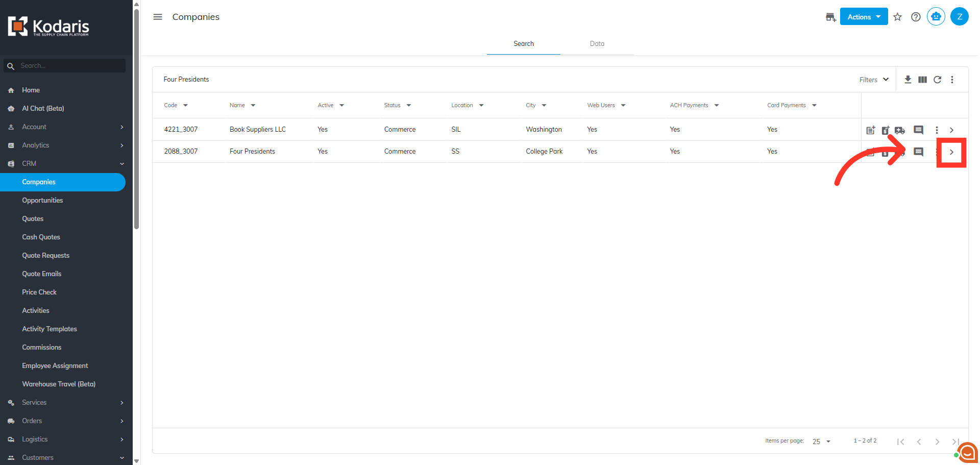Open details chevron for Book Suppliers LLC

[x=951, y=130]
